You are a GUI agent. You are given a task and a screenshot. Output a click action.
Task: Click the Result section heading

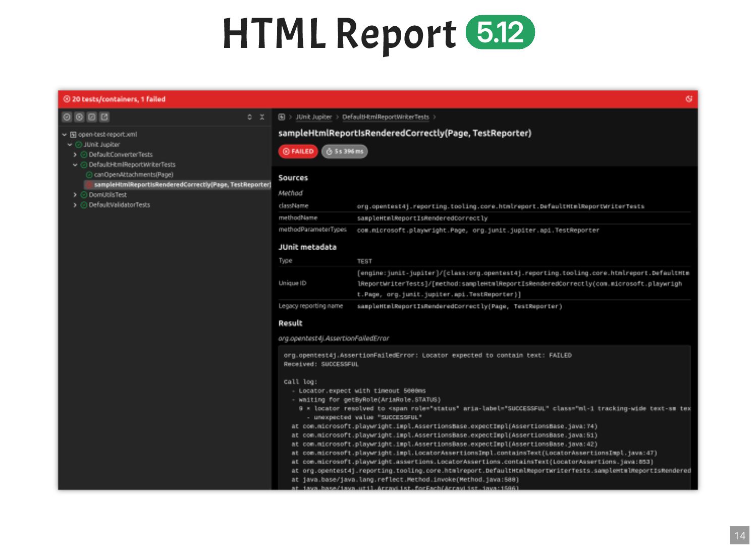tap(290, 323)
